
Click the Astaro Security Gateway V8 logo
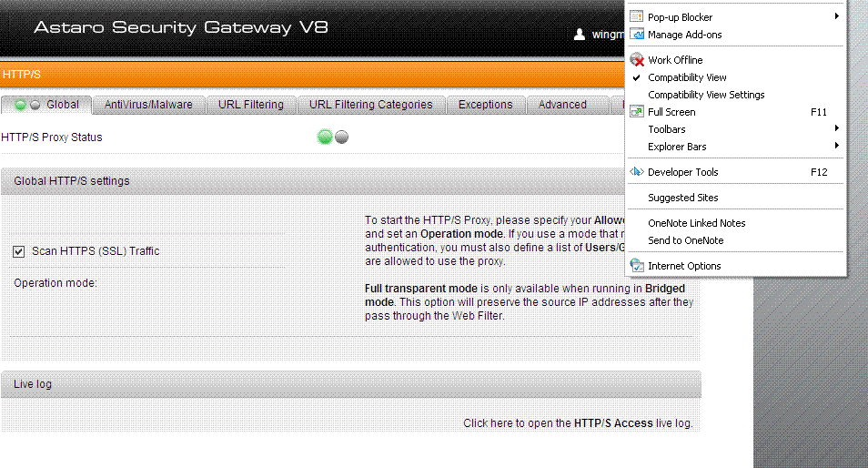coord(181,27)
